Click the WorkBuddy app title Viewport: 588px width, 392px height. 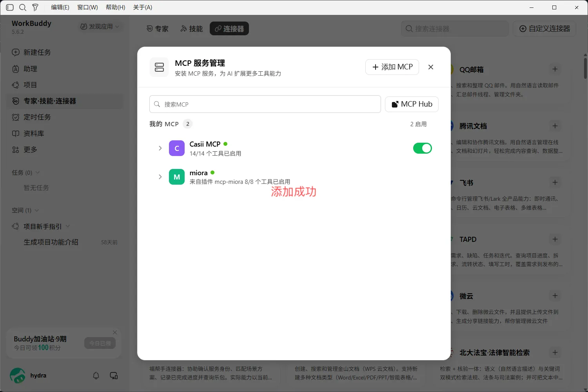coord(31,24)
